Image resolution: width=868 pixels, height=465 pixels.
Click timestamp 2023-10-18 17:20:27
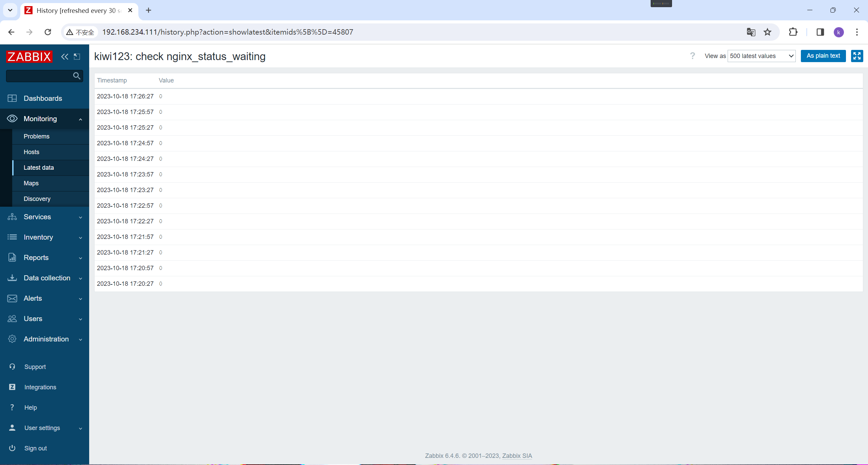point(125,284)
